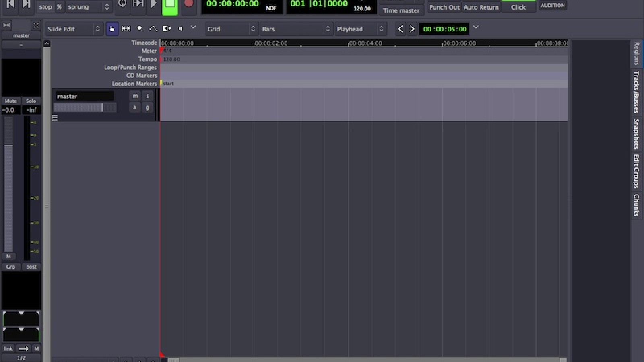
Task: Nudge backward with the left arrow
Action: 400,29
